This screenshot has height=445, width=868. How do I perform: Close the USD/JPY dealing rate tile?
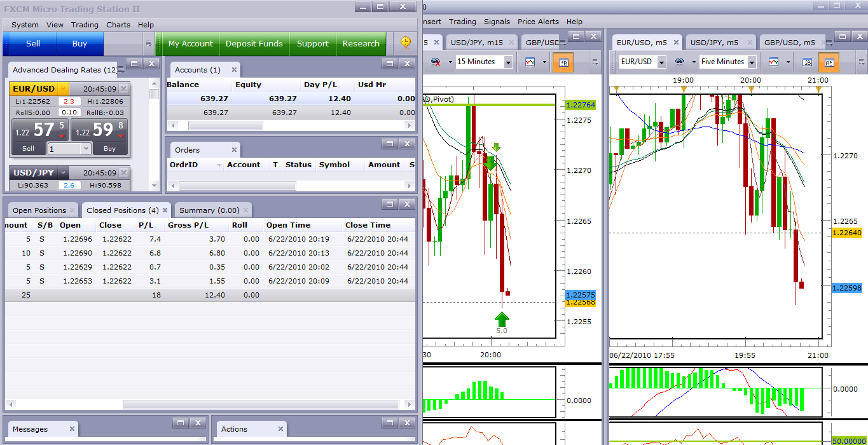coord(124,172)
